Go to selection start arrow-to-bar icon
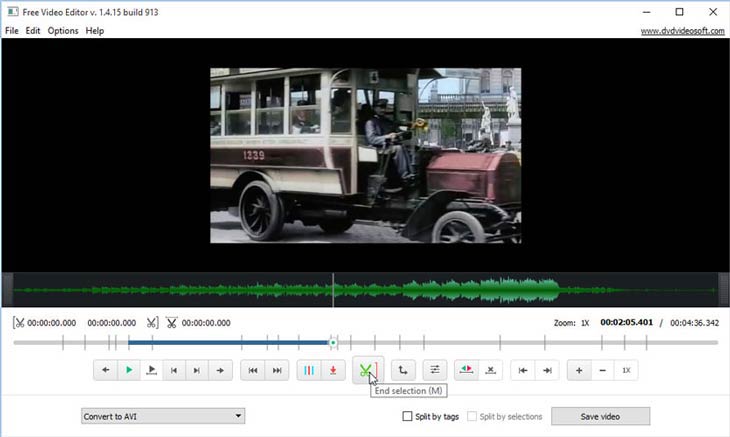This screenshot has height=437, width=730. pyautogui.click(x=523, y=370)
